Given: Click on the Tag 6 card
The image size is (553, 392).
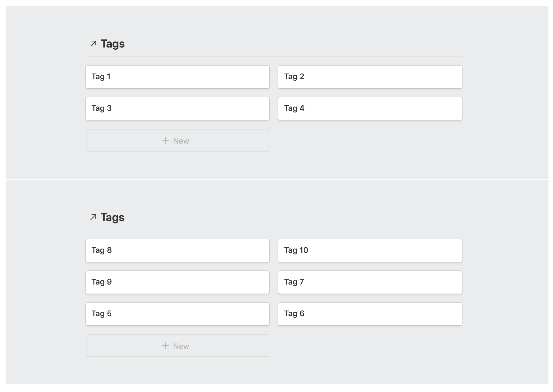Looking at the screenshot, I should pos(370,314).
